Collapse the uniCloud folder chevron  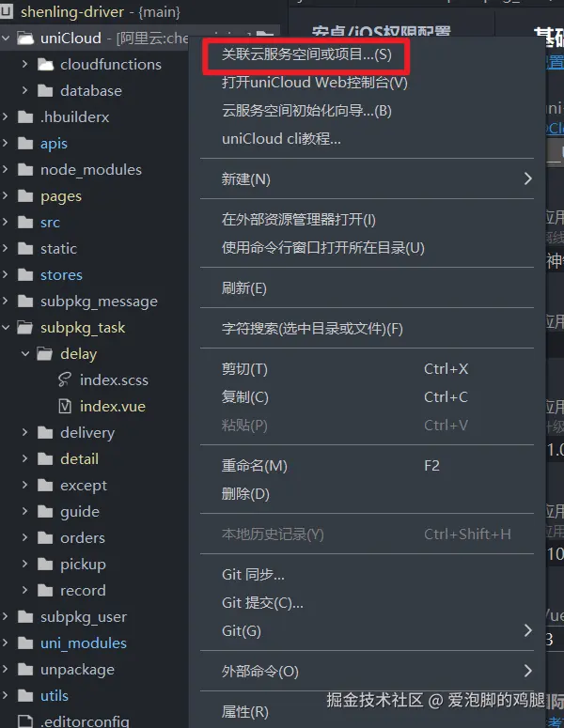click(x=6, y=39)
